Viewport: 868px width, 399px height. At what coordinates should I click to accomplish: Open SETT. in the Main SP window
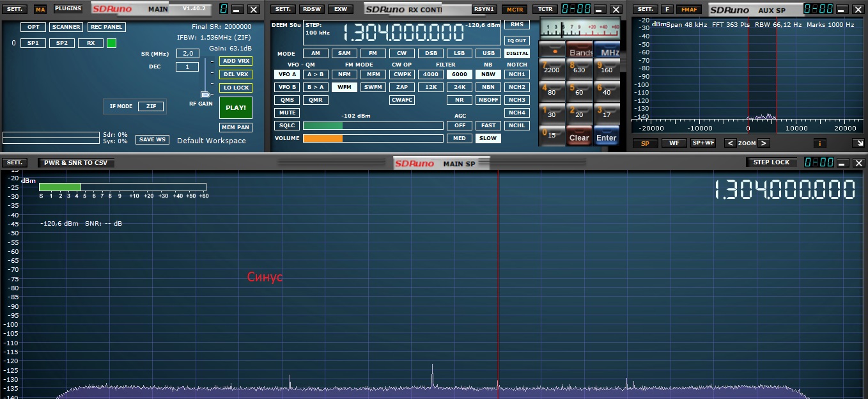pyautogui.click(x=15, y=162)
